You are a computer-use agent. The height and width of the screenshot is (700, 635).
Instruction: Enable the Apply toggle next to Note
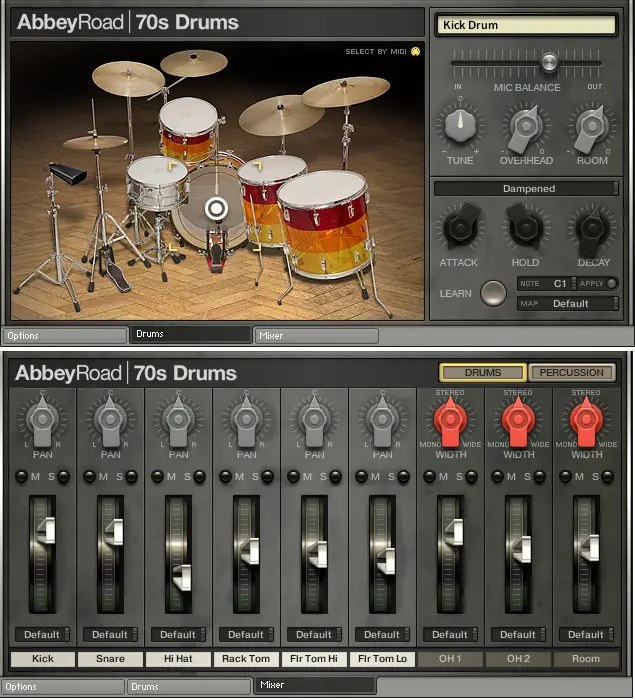(612, 283)
